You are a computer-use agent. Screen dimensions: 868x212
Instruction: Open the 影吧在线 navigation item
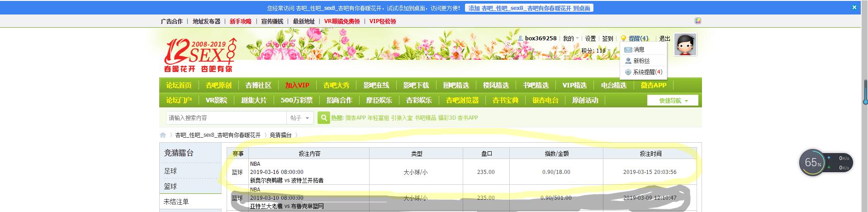376,85
